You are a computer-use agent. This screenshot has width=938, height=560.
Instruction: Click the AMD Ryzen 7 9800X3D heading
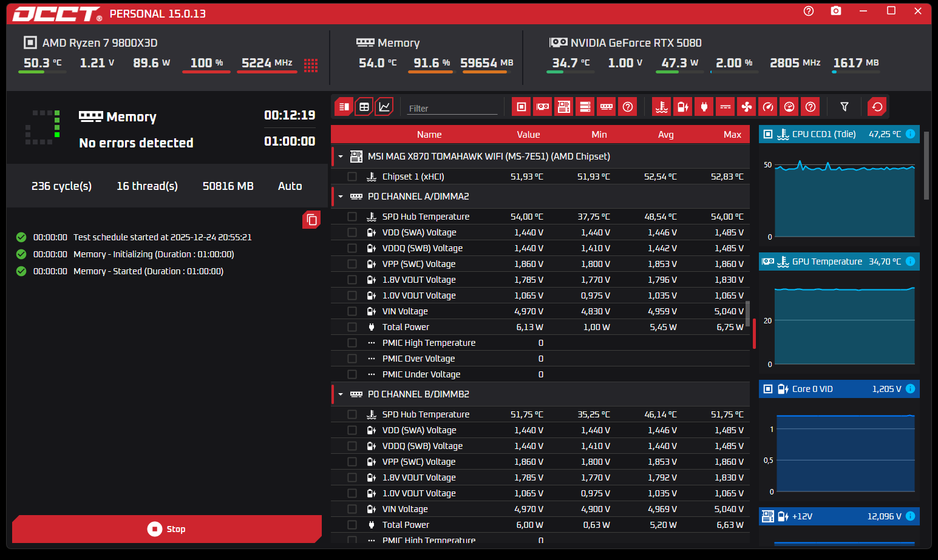[x=100, y=43]
